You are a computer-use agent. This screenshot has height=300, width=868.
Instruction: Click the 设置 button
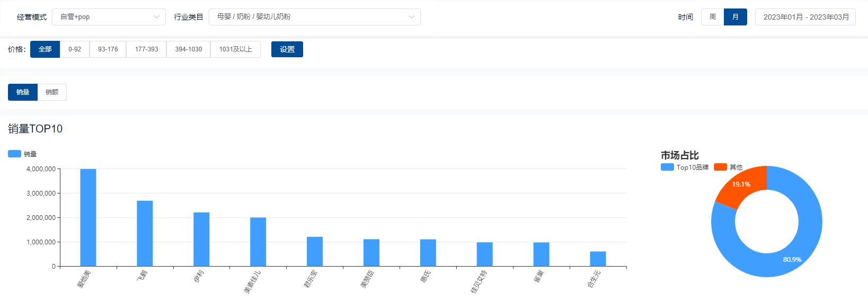pos(287,49)
